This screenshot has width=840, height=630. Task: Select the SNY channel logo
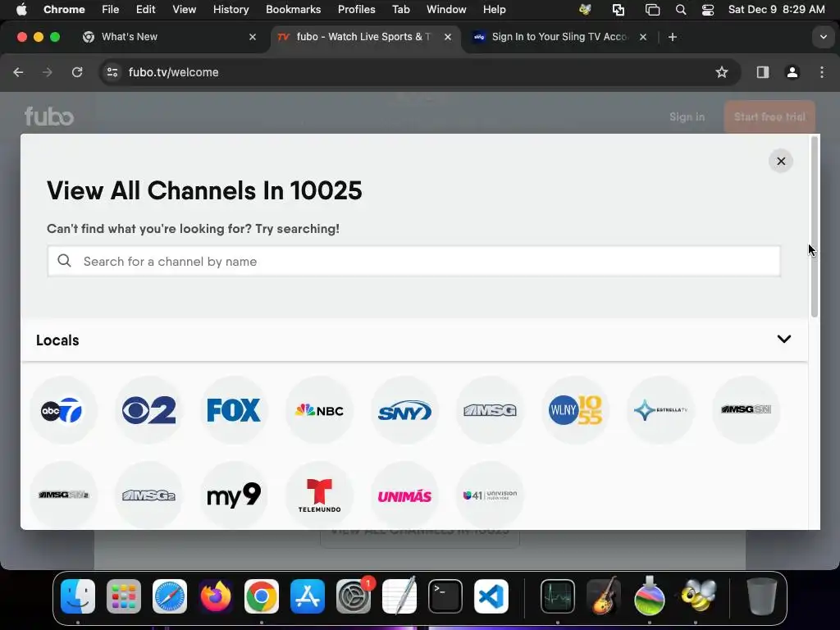404,410
